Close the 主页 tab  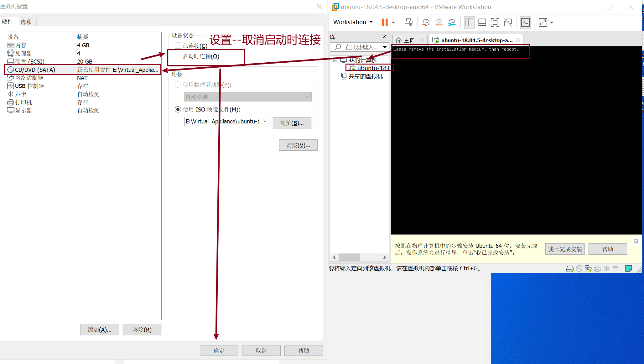click(422, 40)
